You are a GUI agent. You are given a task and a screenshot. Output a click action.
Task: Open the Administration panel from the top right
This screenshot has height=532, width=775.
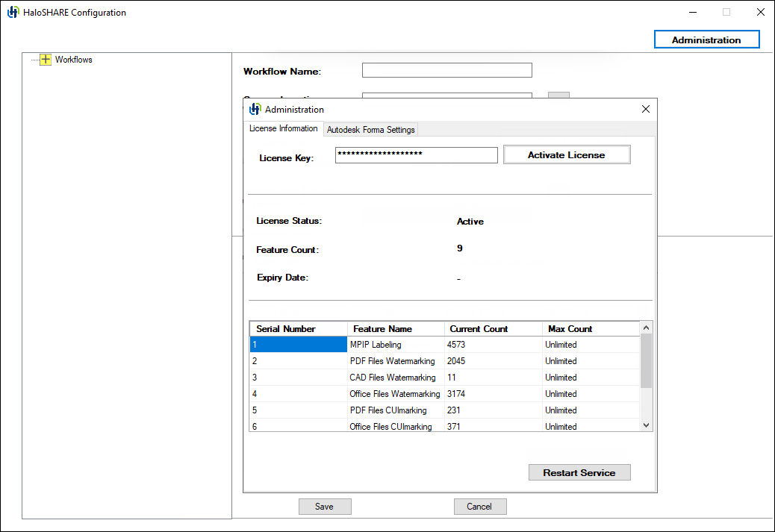(x=706, y=39)
